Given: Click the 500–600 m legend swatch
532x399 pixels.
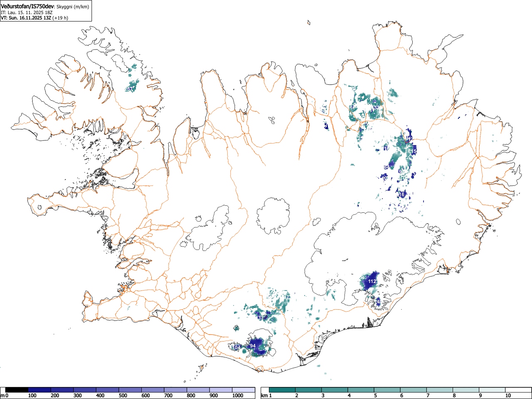Looking at the screenshot, I should (x=130, y=390).
